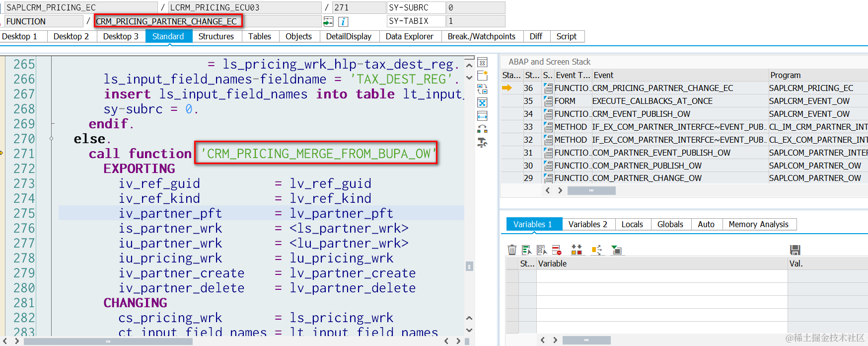This screenshot has width=868, height=346.
Task: Click the floppy disk save icon above Val. column
Action: 795,250
